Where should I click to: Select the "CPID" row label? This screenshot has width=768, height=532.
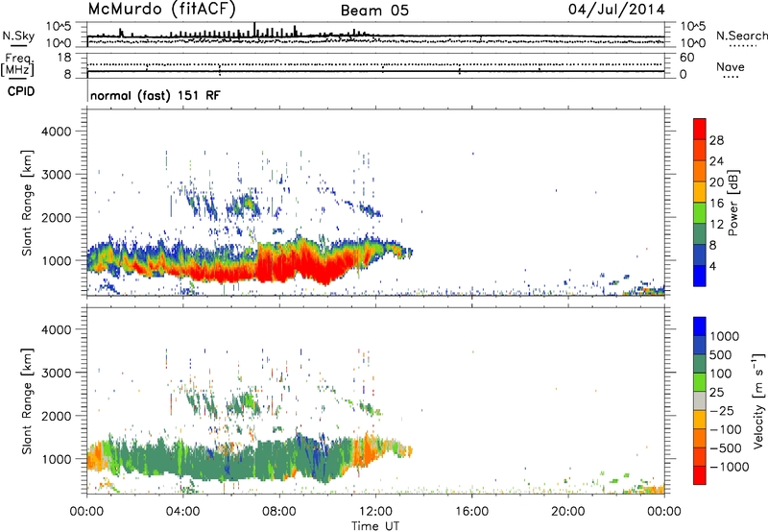click(x=21, y=91)
